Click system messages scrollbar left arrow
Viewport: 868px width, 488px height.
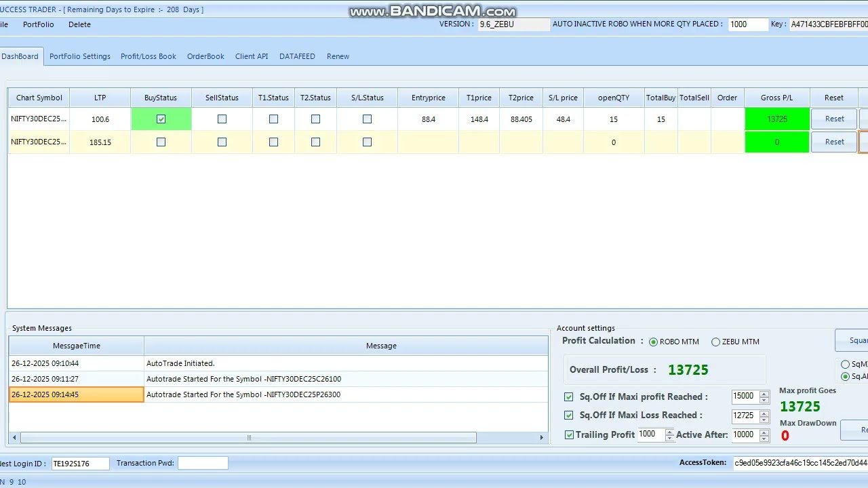click(15, 438)
